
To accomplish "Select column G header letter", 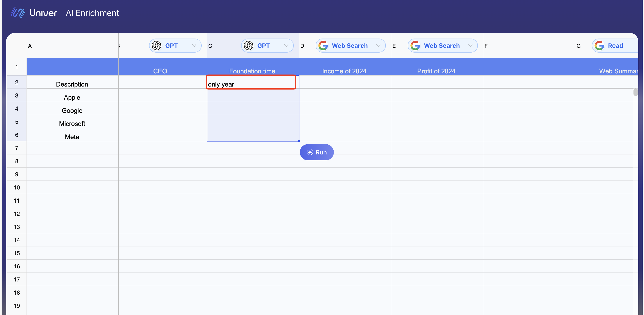I will click(x=578, y=46).
